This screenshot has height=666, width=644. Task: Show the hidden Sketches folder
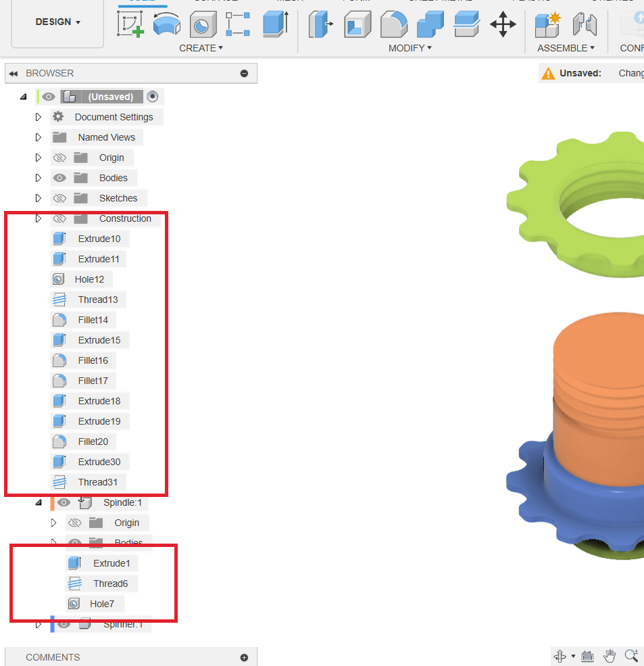pos(59,198)
